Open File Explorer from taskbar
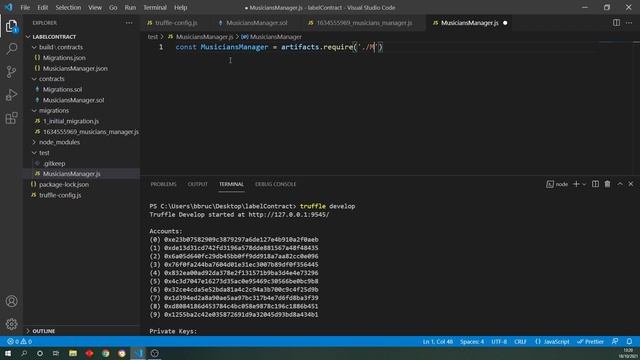Viewport: 640px width, 360px height. [x=73, y=353]
